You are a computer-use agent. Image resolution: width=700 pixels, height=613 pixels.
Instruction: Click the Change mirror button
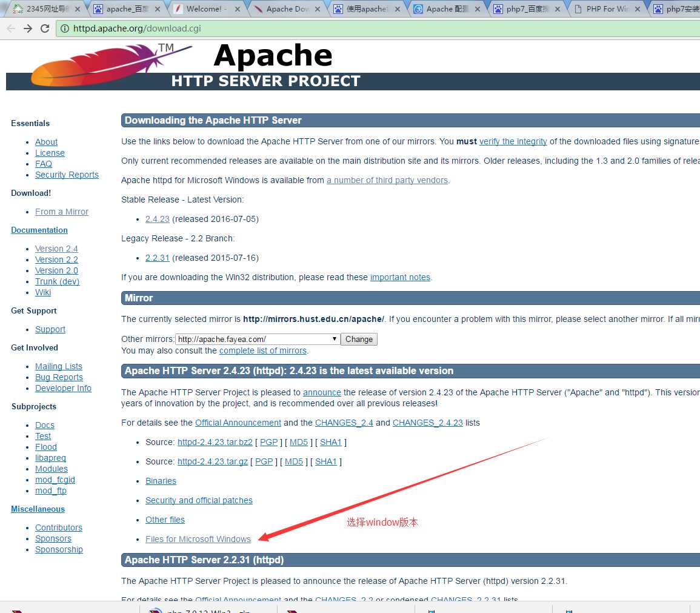[x=359, y=340]
